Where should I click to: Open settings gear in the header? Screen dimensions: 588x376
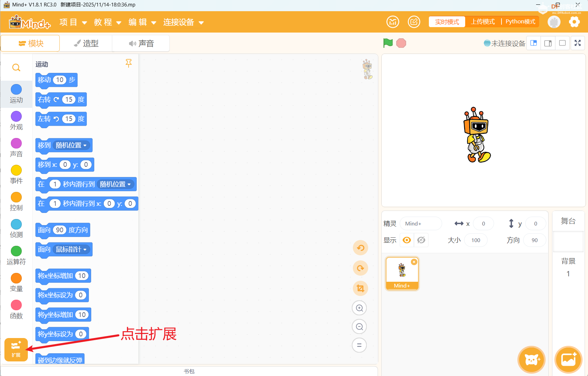click(x=574, y=22)
